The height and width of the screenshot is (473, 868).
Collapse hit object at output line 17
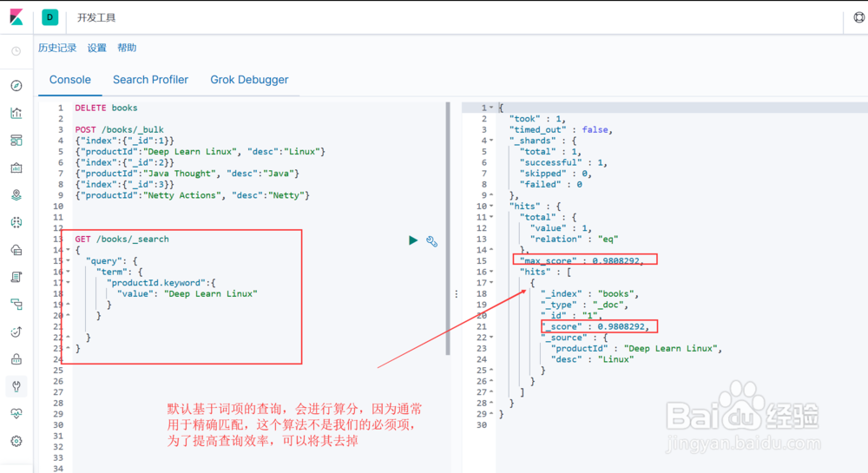(x=491, y=283)
